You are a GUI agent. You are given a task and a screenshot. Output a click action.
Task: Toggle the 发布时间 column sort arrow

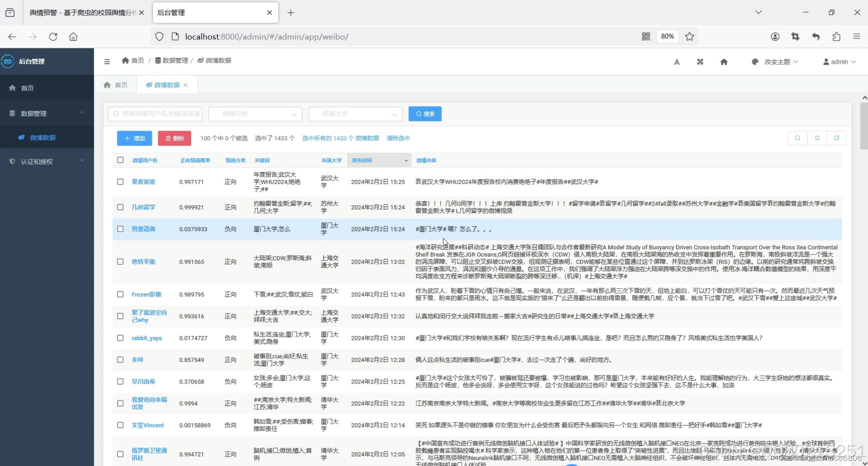click(x=406, y=160)
